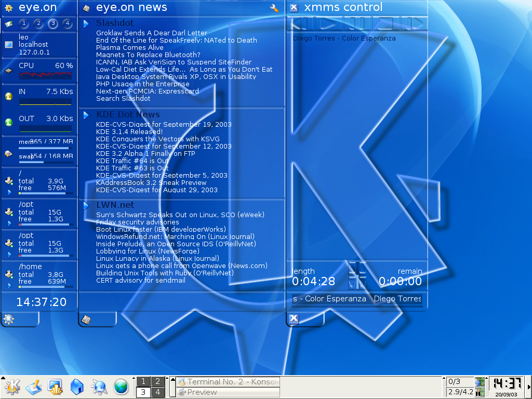
Task: Click 'Search Slashdot' link
Action: point(123,98)
